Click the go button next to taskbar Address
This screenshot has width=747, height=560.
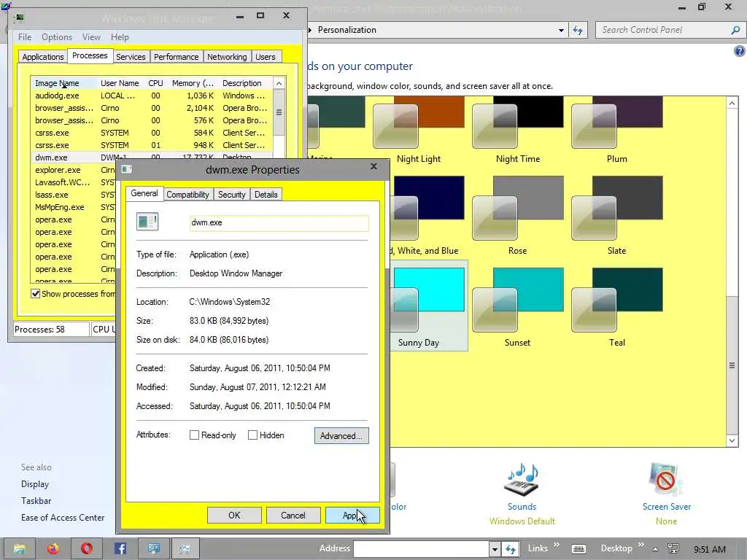[510, 549]
